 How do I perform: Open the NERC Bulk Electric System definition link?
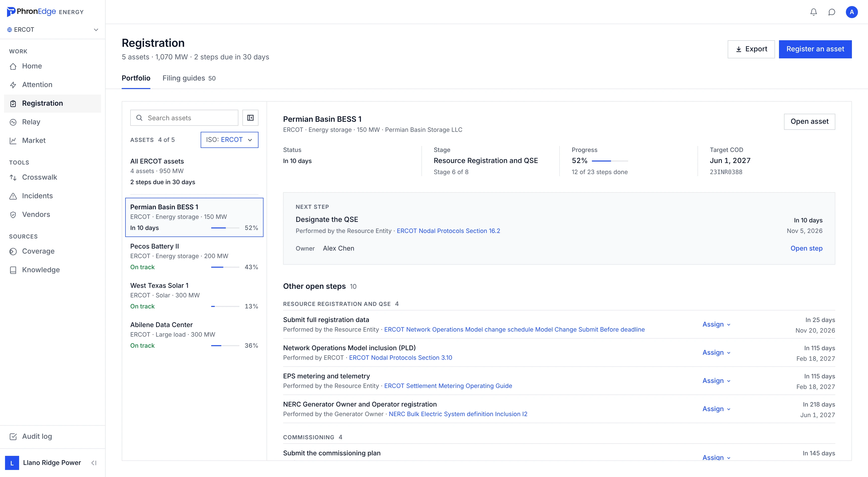coord(458,414)
